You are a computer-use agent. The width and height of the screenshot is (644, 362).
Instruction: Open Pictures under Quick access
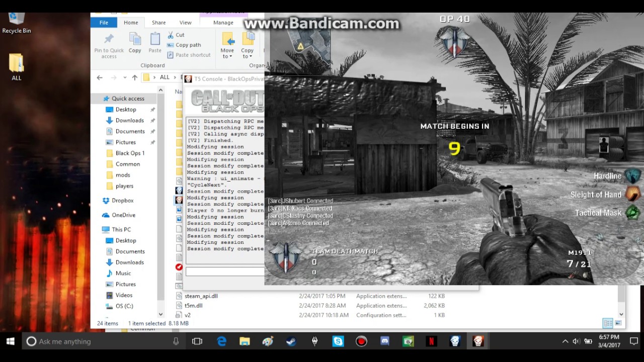[125, 142]
